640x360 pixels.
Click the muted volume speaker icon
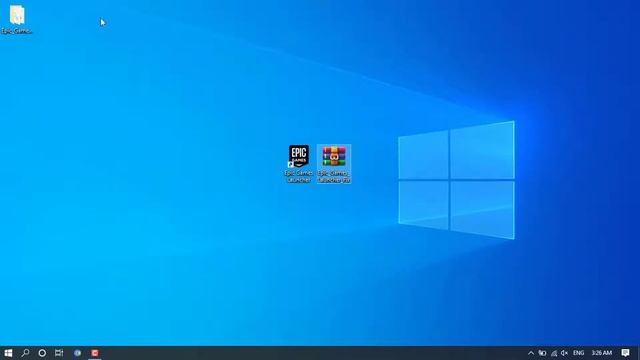(564, 353)
